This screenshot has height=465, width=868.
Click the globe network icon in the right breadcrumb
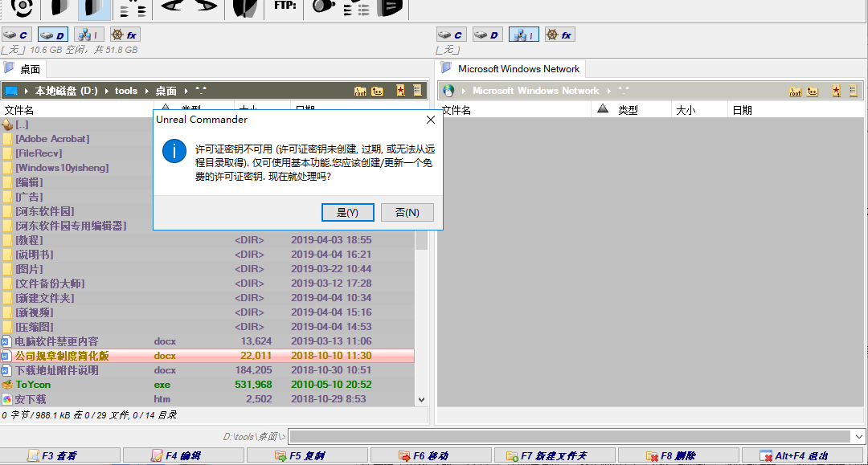pyautogui.click(x=448, y=91)
